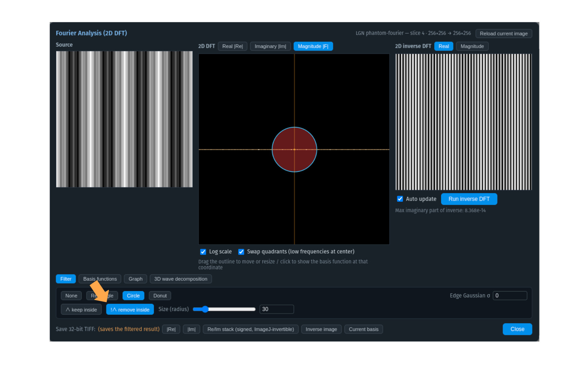Select the Circle filter shape
588x366 pixels.
click(133, 296)
